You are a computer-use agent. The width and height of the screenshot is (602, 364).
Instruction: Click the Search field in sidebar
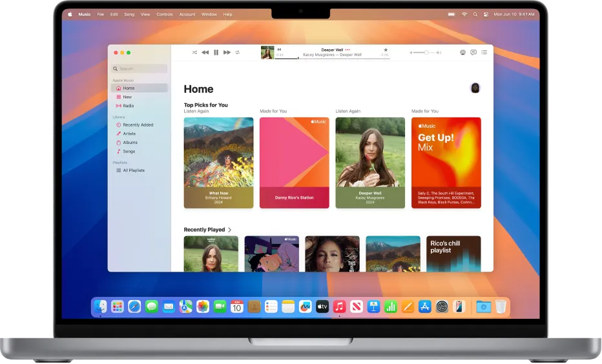tap(140, 68)
